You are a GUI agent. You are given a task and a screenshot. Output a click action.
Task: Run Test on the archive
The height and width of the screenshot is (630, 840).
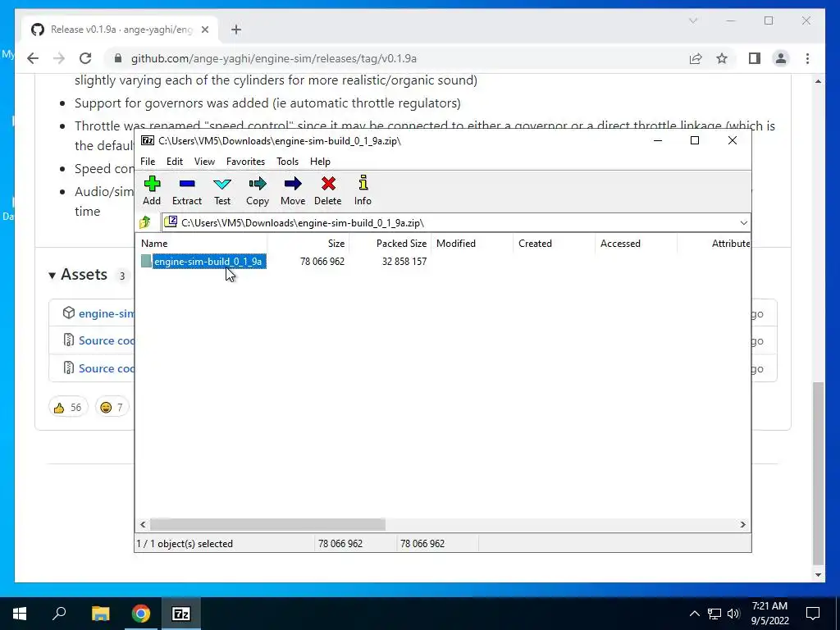[x=221, y=190]
